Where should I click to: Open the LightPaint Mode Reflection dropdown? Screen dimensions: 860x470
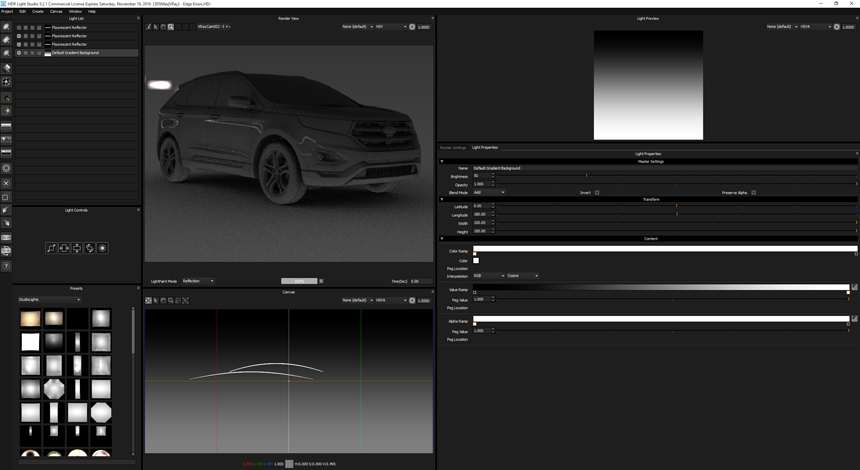198,281
